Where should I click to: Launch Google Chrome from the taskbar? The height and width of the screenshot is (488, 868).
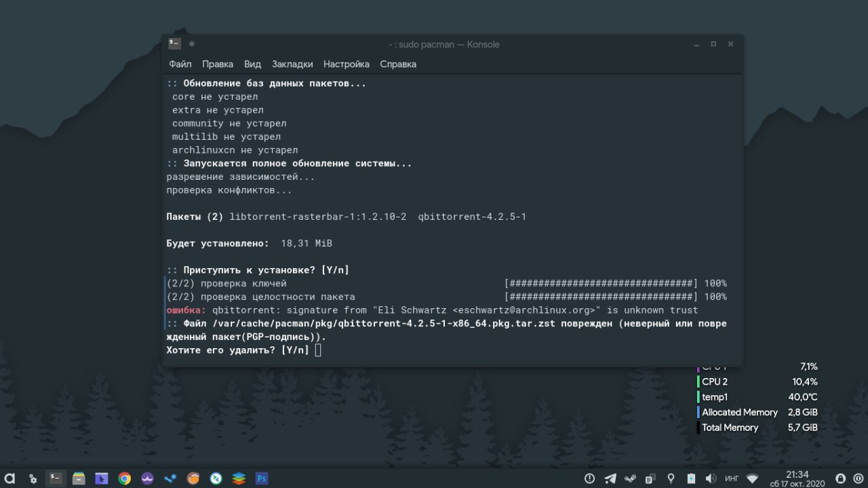(124, 478)
